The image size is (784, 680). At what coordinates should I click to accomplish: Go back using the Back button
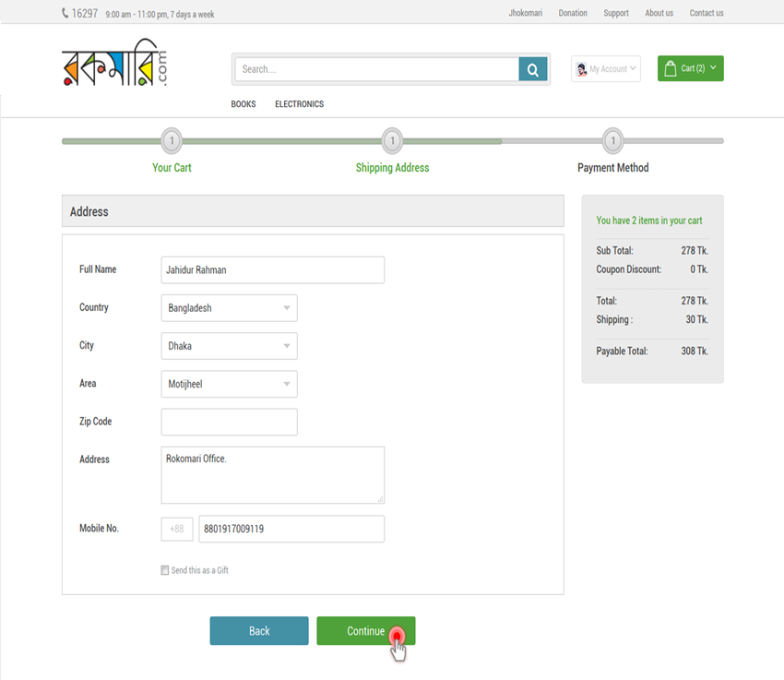tap(259, 631)
